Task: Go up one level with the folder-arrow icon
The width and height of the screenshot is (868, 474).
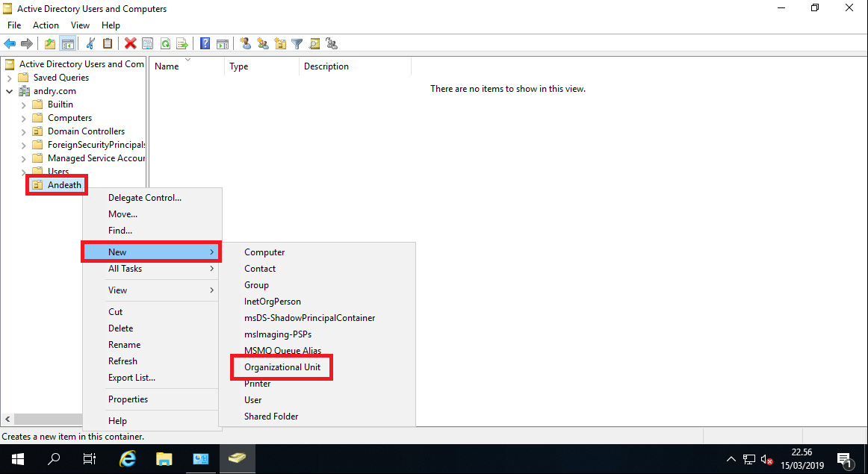Action: [x=50, y=44]
